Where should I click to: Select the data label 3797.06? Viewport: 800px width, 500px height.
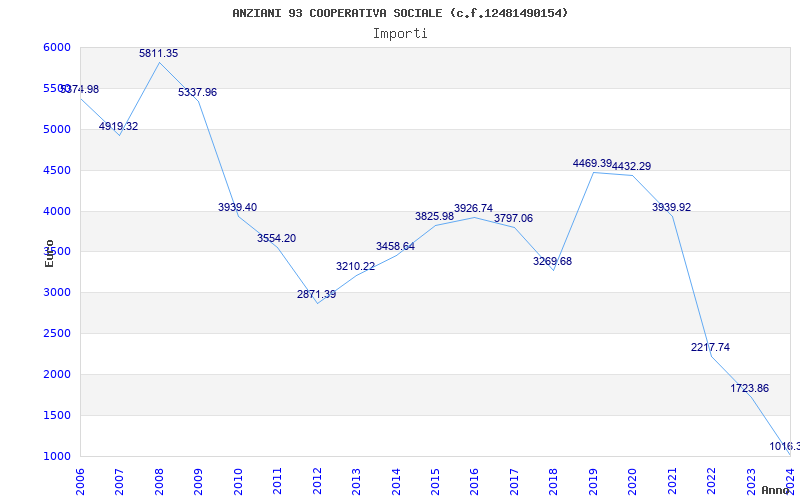(x=513, y=218)
